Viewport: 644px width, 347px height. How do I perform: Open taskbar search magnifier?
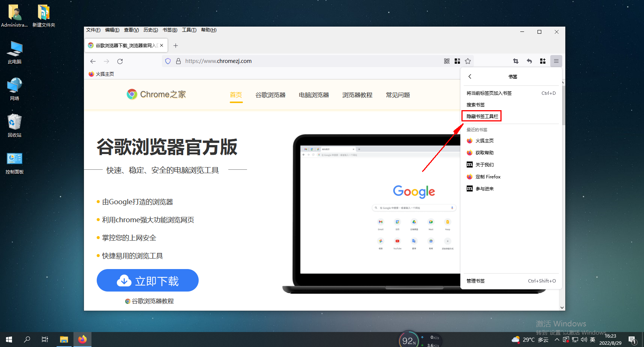click(27, 340)
